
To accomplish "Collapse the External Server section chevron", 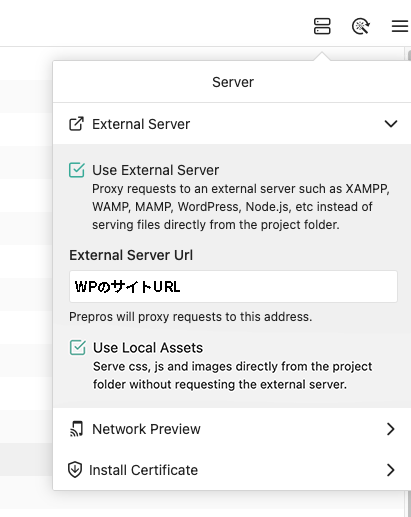I will point(391,124).
